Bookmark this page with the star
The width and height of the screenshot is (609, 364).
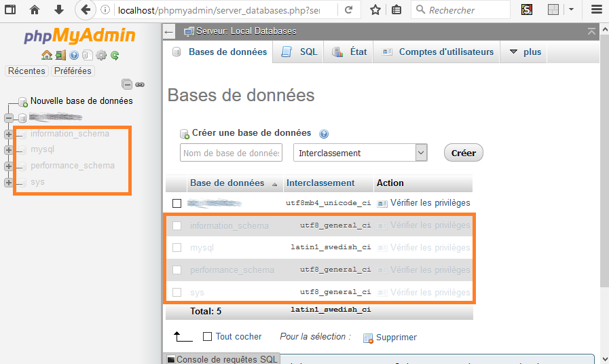click(x=375, y=10)
